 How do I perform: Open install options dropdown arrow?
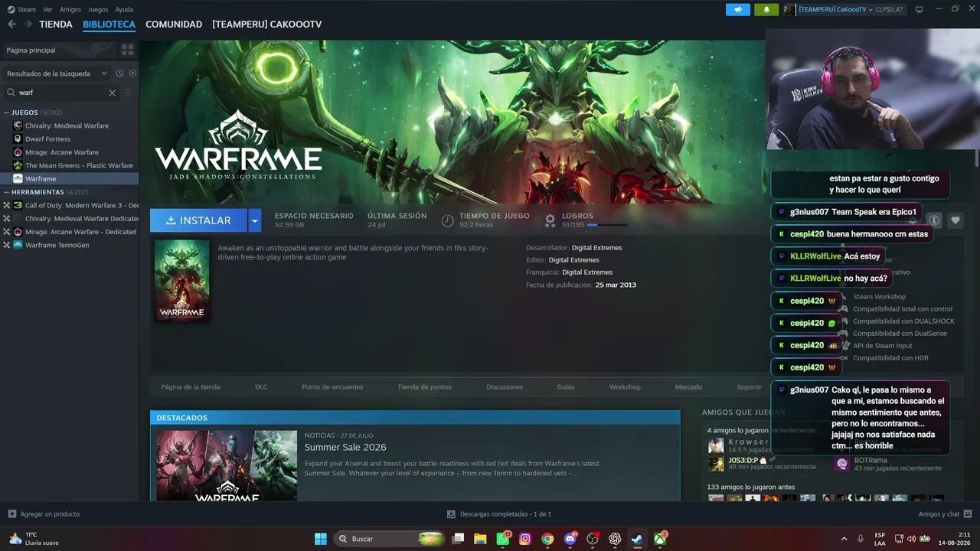pos(255,220)
